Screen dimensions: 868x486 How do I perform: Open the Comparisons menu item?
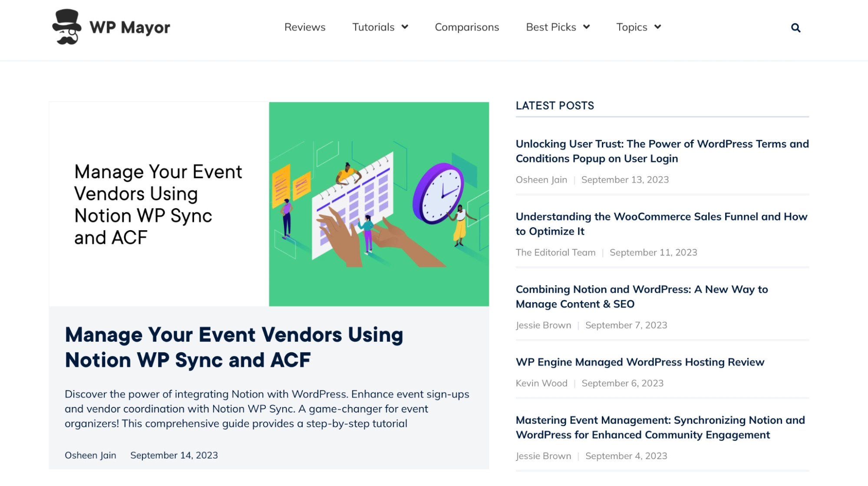(467, 27)
